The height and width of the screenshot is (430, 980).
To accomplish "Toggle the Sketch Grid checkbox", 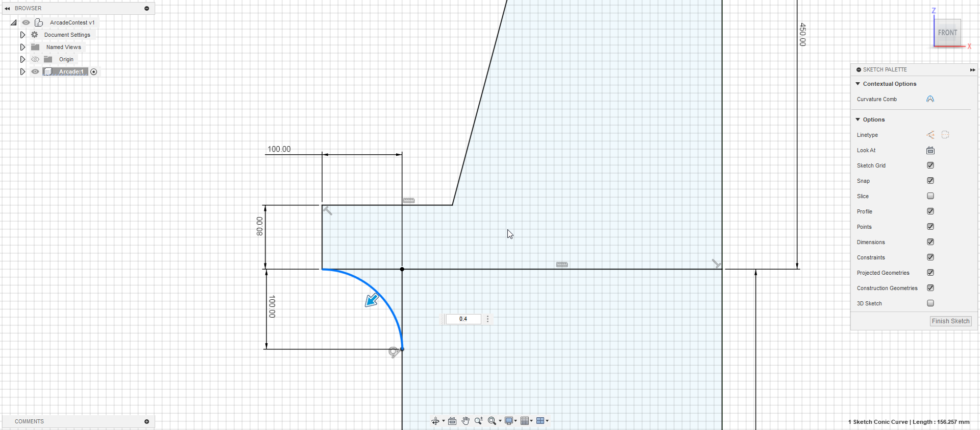I will [930, 165].
